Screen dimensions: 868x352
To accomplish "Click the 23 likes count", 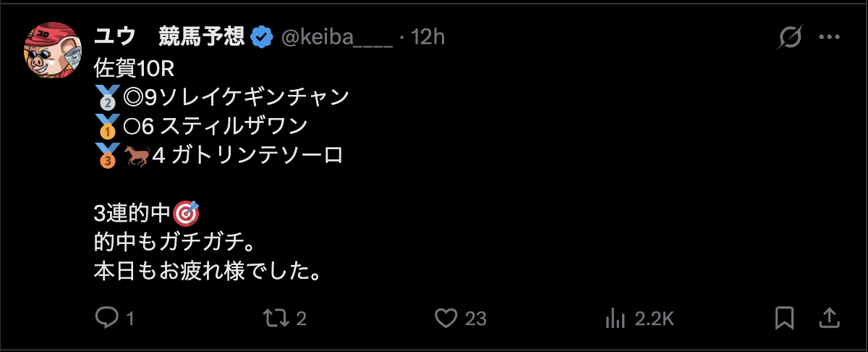I will (475, 318).
